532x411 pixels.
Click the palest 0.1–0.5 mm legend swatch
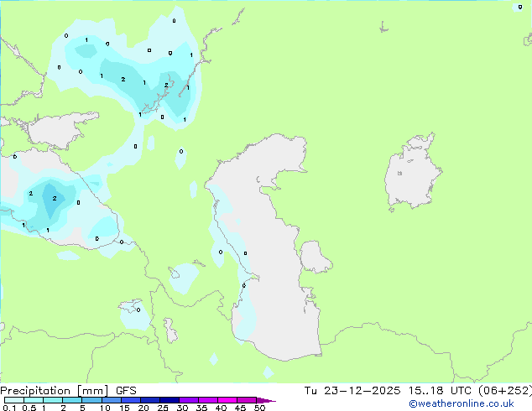click(14, 400)
